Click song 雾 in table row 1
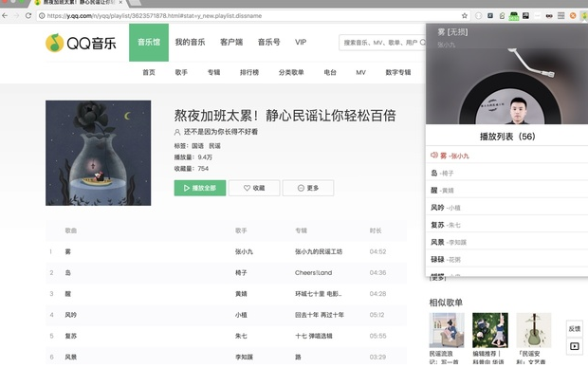Image resolution: width=588 pixels, height=368 pixels. [68, 251]
